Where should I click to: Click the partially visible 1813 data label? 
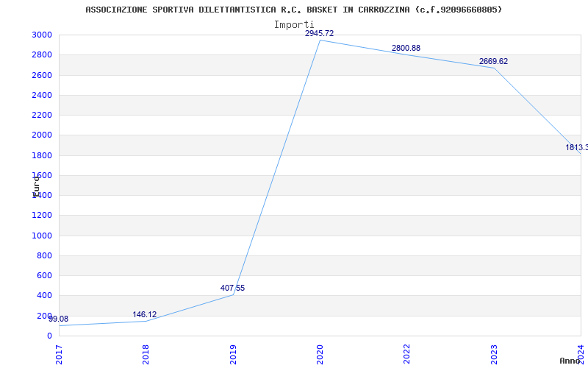point(577,147)
